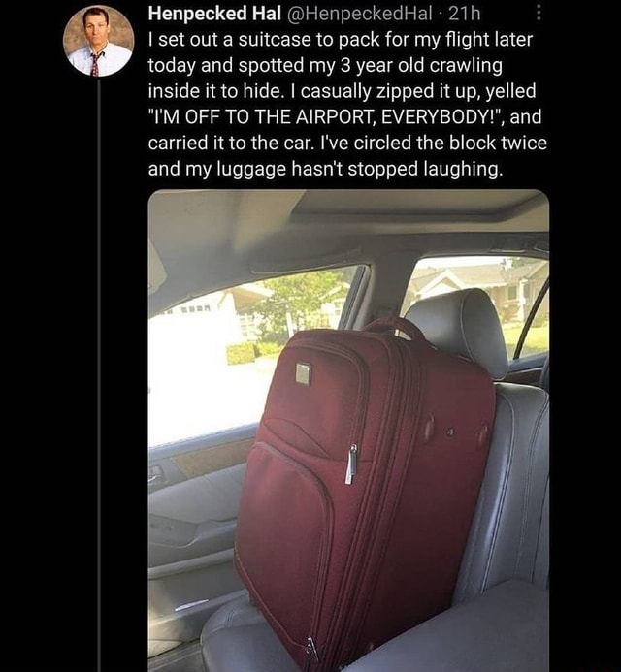Open the tweet via the 21h timestamp
621x672 pixels.
[465, 14]
